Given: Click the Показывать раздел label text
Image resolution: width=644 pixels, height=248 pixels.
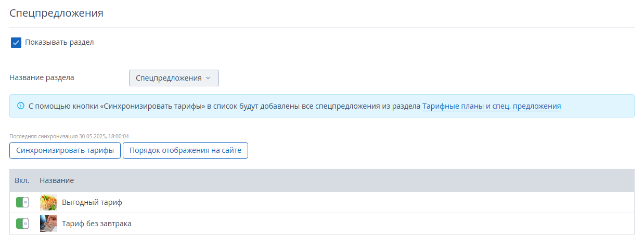Looking at the screenshot, I should tap(59, 42).
